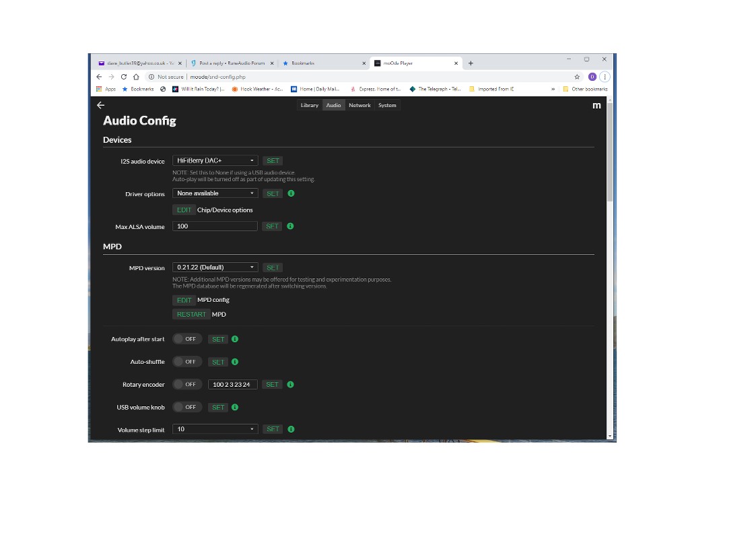Screen dimensions: 756x535
Task: Toggle Autoplay after start switch
Action: click(187, 339)
